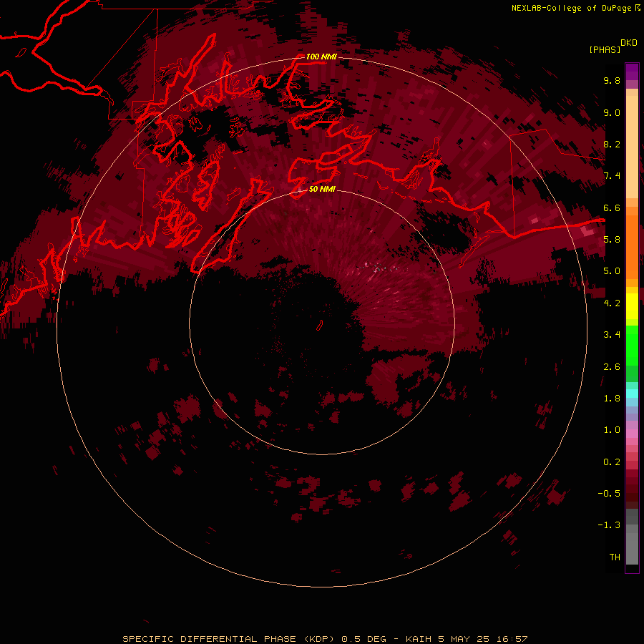Click the 1.0 scale value

(612, 430)
